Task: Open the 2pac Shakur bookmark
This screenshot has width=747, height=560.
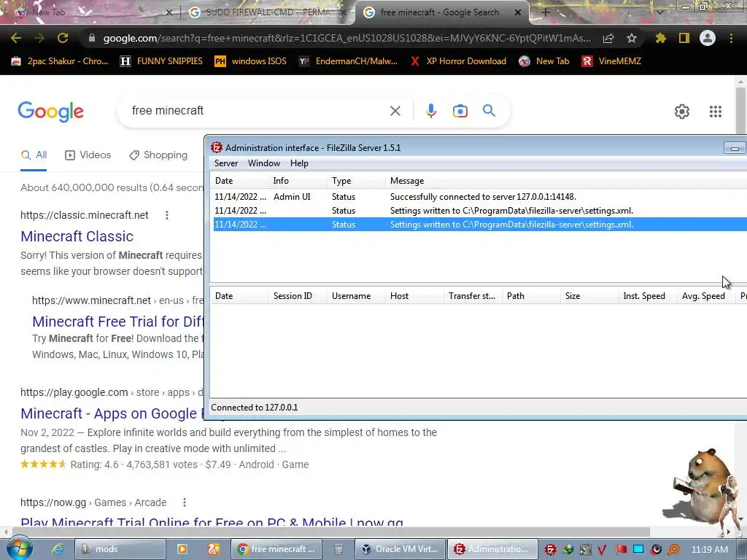Action: [x=60, y=61]
